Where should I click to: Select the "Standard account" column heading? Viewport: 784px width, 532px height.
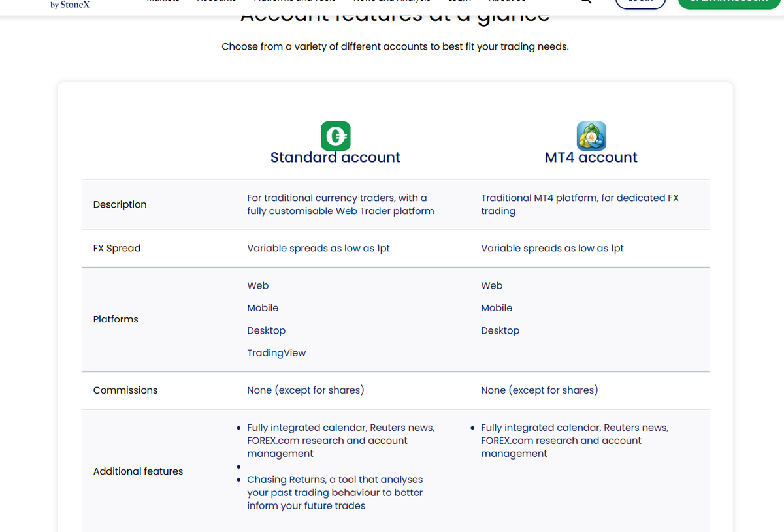pyautogui.click(x=335, y=157)
